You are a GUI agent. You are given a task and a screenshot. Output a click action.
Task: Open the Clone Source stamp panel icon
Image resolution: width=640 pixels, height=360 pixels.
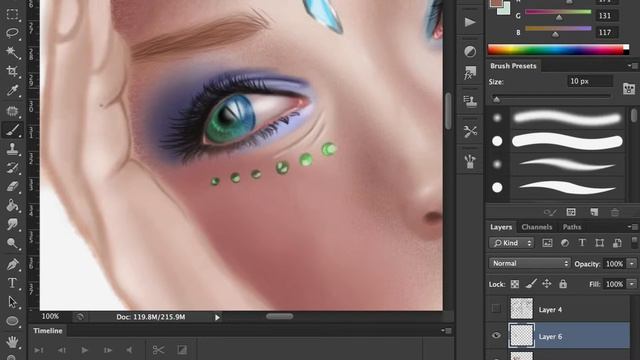click(470, 101)
